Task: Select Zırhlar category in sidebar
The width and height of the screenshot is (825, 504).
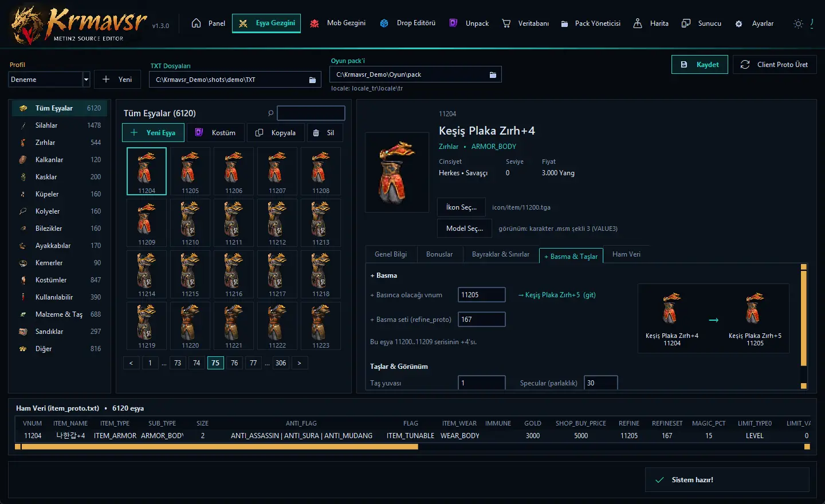Action: coord(60,143)
